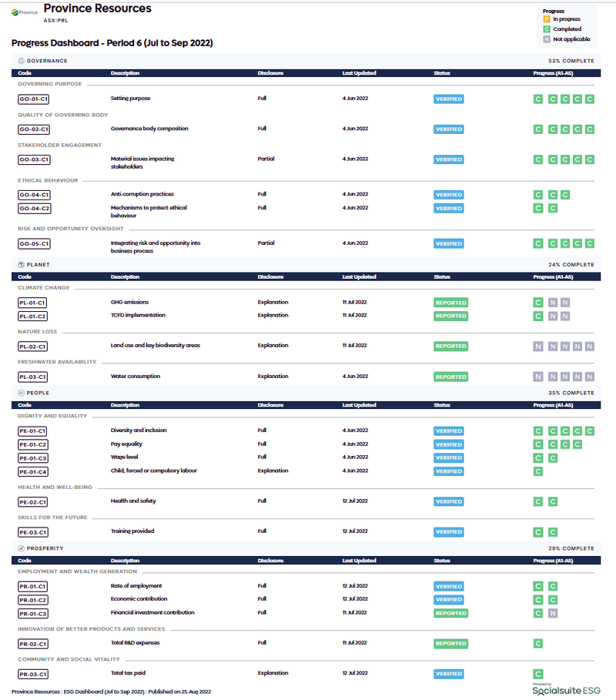Click the 29% COMPLETE label for Prosperity

click(571, 548)
